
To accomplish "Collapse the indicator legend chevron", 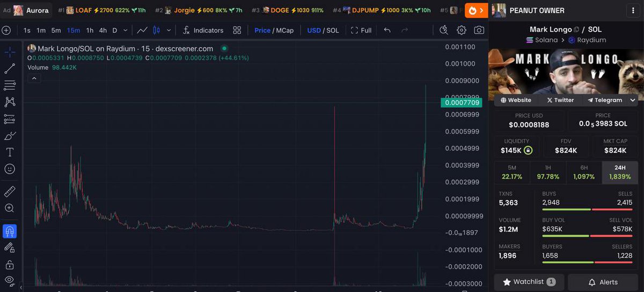I will [34, 78].
